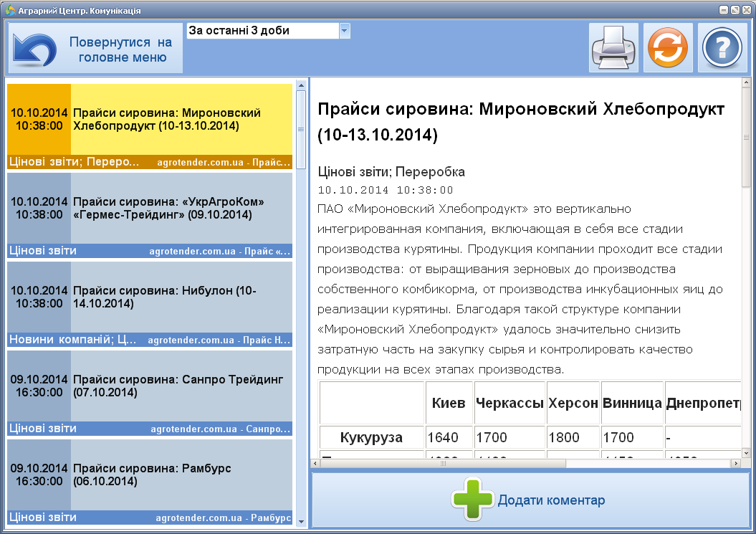Viewport: 756px width, 534px height.
Task: Click 'Цінові звіти; Переробка' article category text
Action: (x=391, y=172)
